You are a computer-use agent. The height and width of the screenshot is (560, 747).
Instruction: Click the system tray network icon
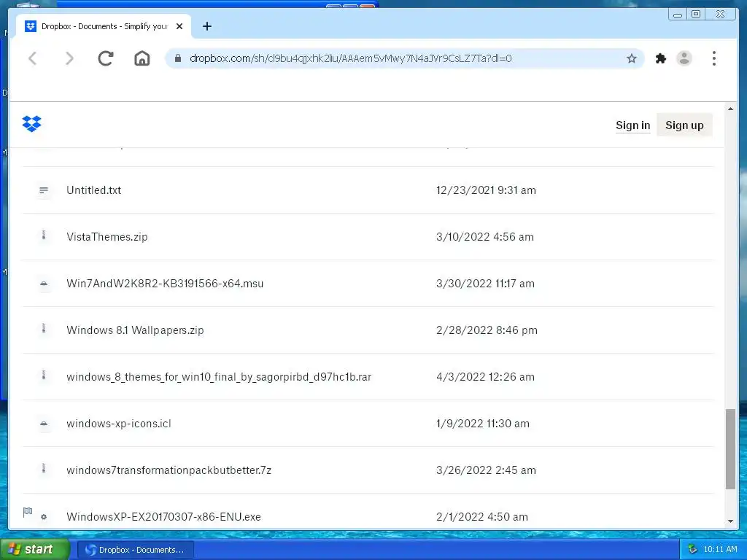pos(693,550)
